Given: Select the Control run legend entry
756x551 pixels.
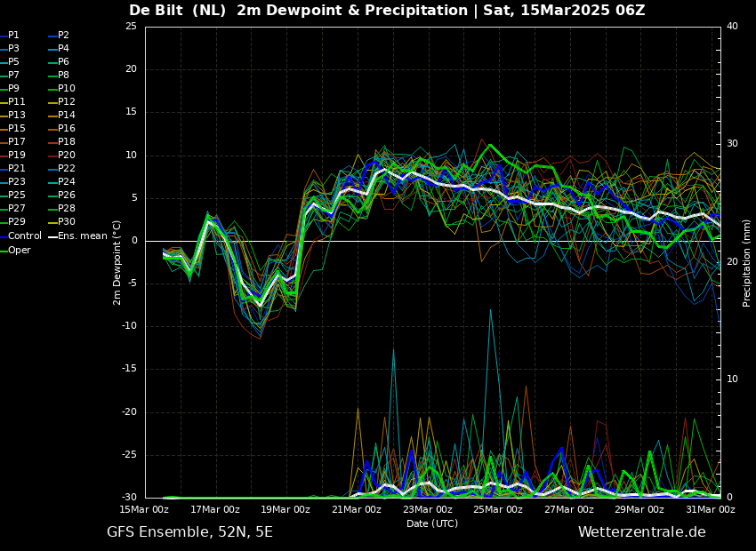Looking at the screenshot, I should pos(25,236).
